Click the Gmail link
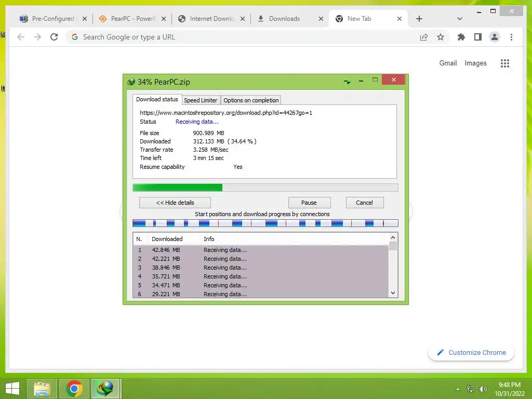The image size is (532, 399). click(x=448, y=63)
